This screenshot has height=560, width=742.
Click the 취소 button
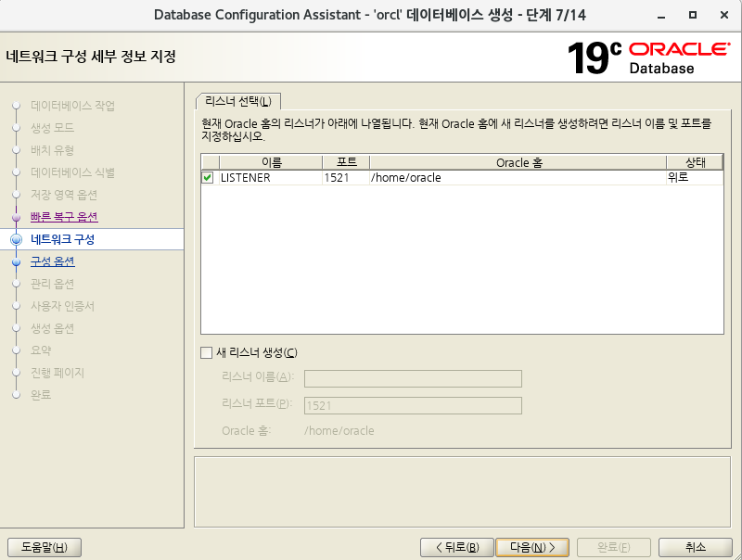point(695,547)
